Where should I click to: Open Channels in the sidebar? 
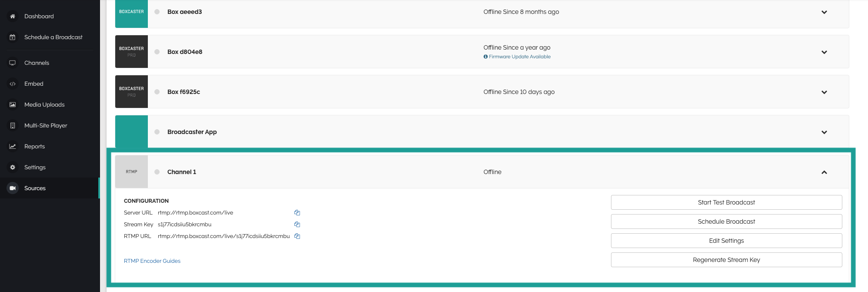click(37, 63)
